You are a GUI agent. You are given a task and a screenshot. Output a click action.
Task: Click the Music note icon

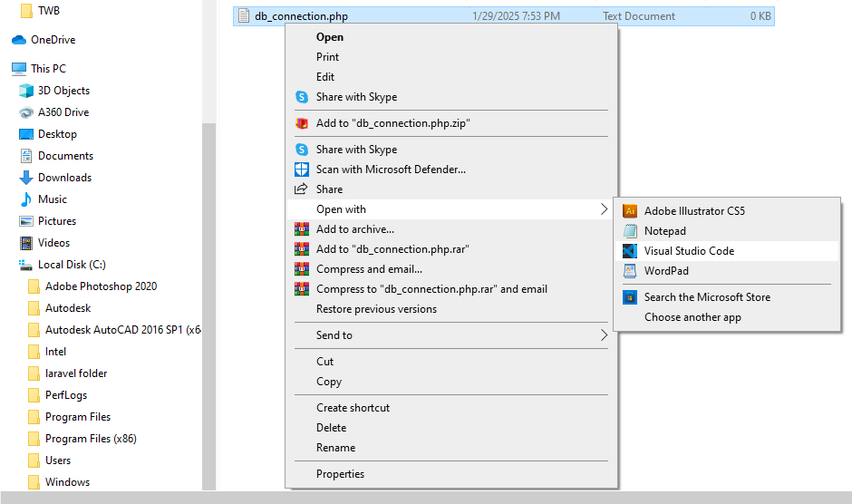25,199
